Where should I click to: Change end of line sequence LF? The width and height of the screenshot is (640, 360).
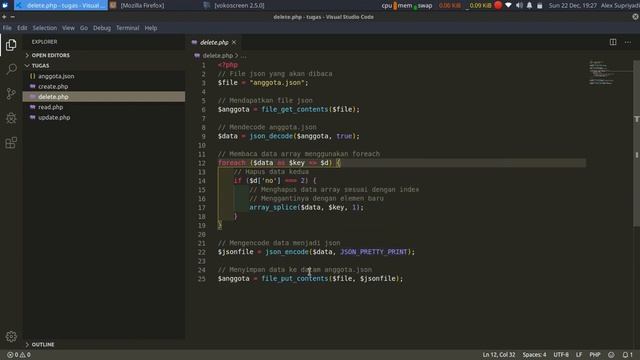coord(579,355)
